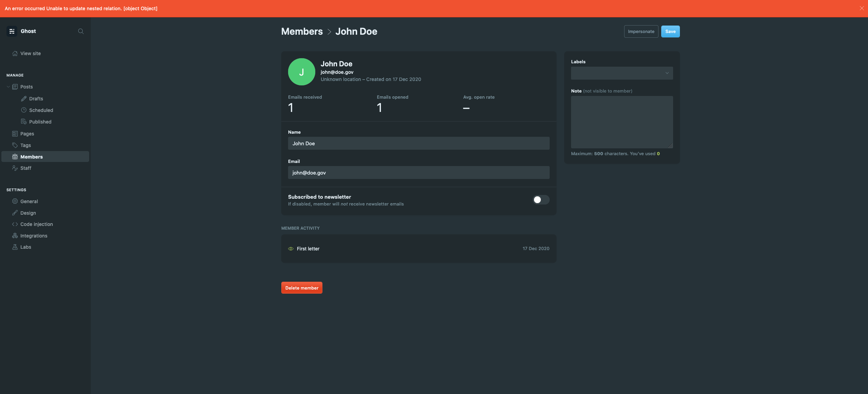
Task: Open the sidebar search
Action: [81, 31]
